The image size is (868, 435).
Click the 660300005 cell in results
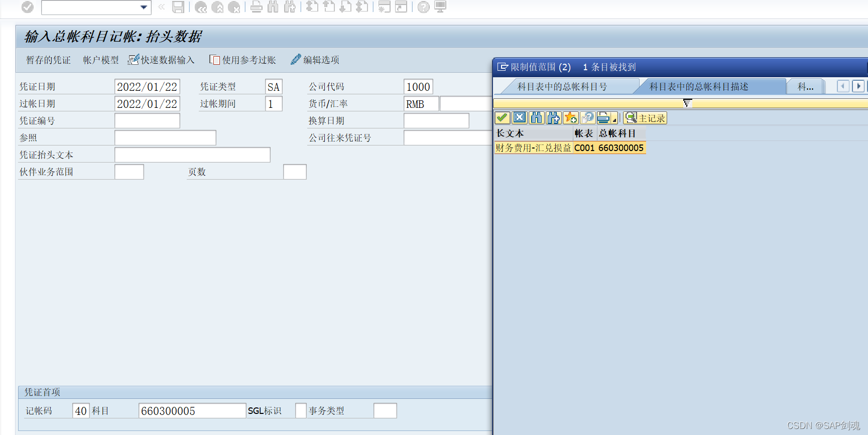tap(621, 148)
